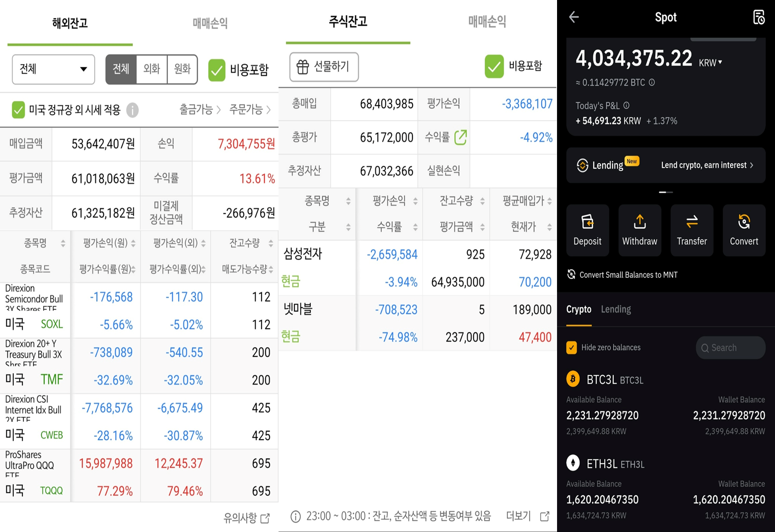Click the banner page indicator under Lending

tap(666, 192)
